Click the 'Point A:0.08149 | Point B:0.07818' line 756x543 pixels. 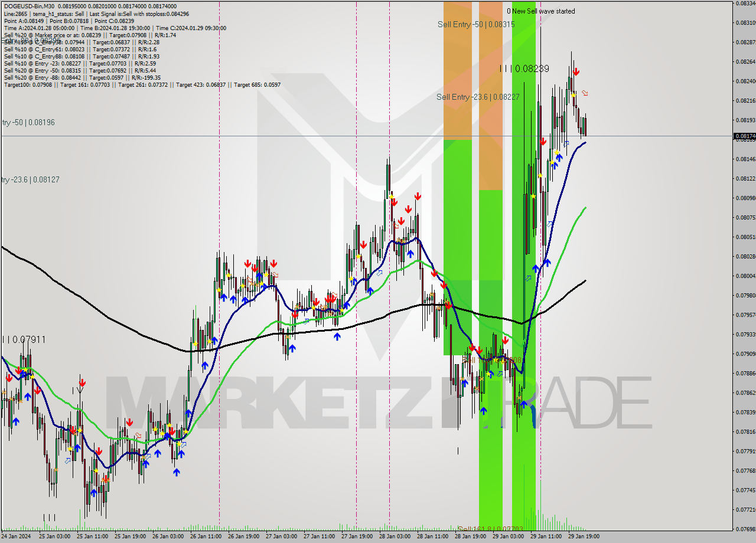click(69, 21)
